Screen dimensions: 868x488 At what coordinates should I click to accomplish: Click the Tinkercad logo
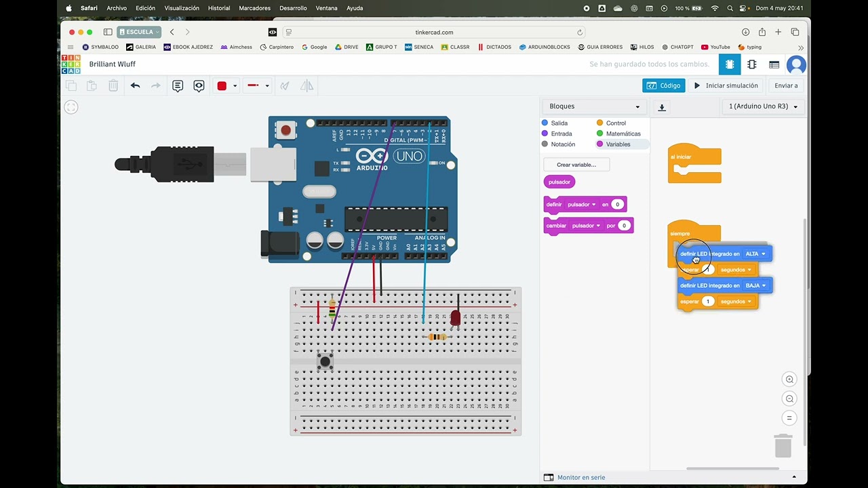click(71, 64)
